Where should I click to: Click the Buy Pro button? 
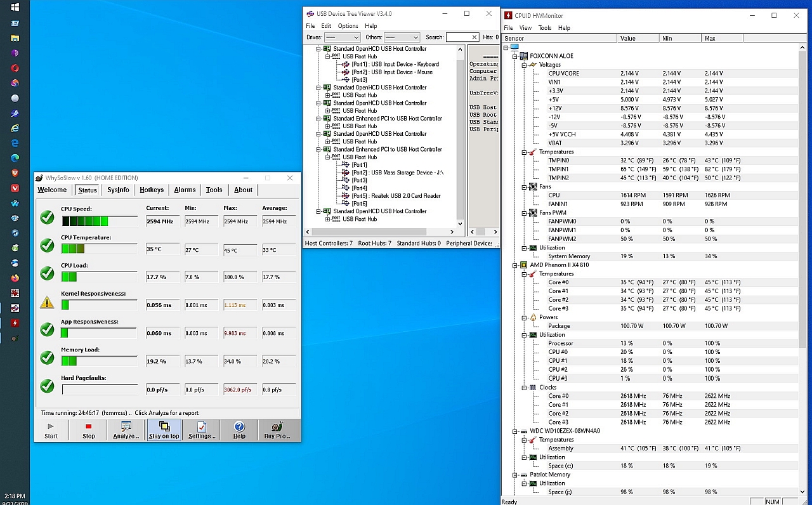[277, 430]
